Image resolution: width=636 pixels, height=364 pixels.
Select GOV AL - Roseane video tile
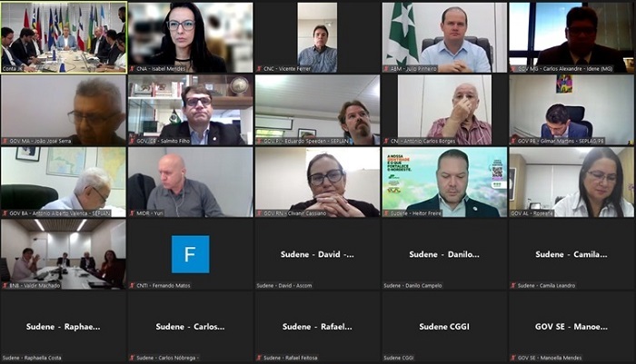571,182
